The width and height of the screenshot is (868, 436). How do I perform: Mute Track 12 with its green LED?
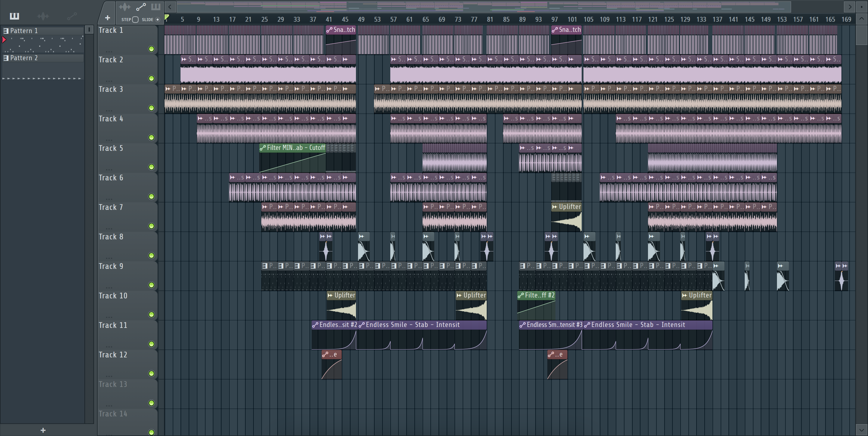coord(152,373)
